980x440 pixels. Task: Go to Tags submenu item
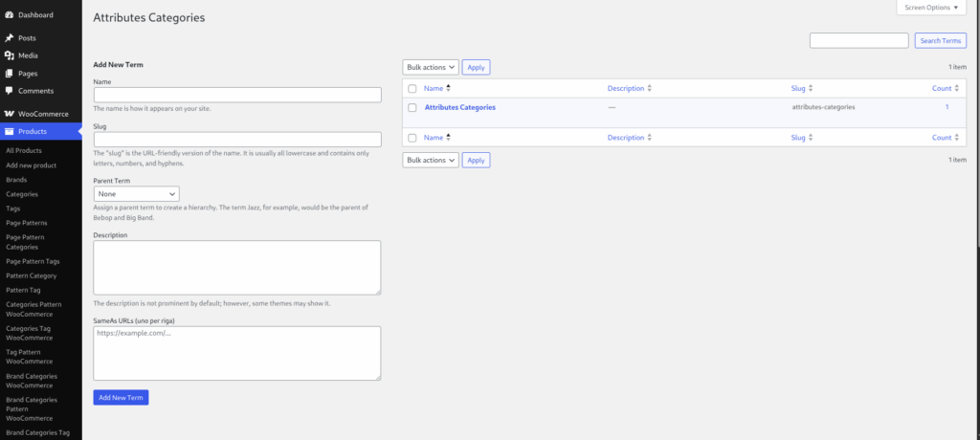[x=13, y=209]
